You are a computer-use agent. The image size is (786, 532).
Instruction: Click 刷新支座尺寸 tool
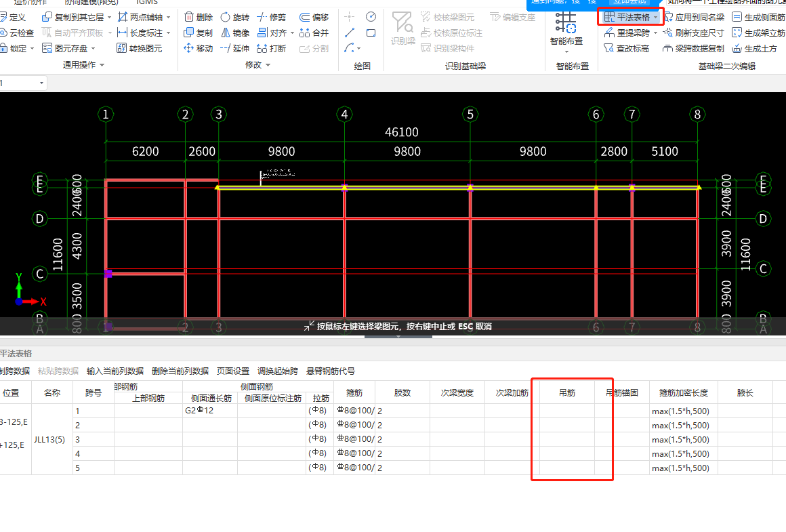coord(694,33)
